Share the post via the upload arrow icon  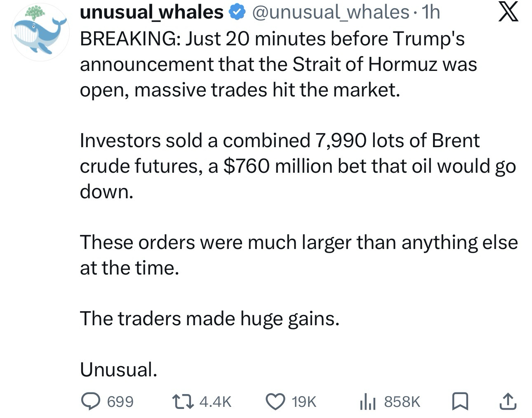pos(507,401)
